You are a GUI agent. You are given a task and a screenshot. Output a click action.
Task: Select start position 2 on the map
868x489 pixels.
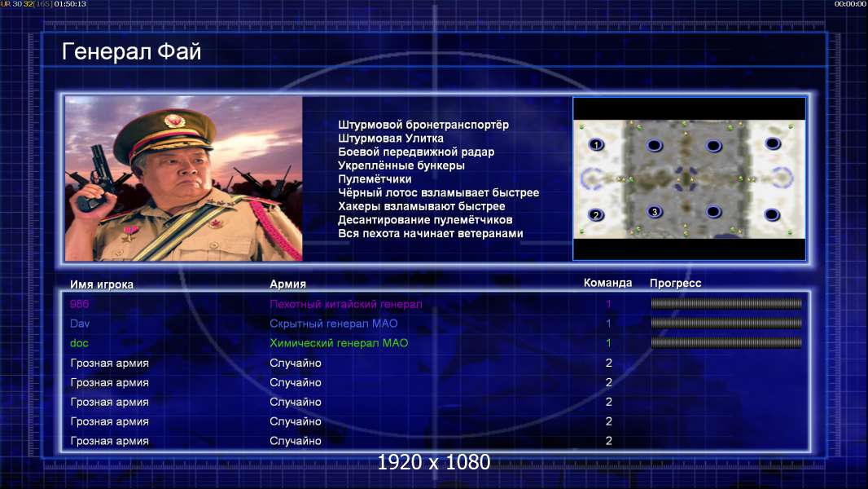596,215
